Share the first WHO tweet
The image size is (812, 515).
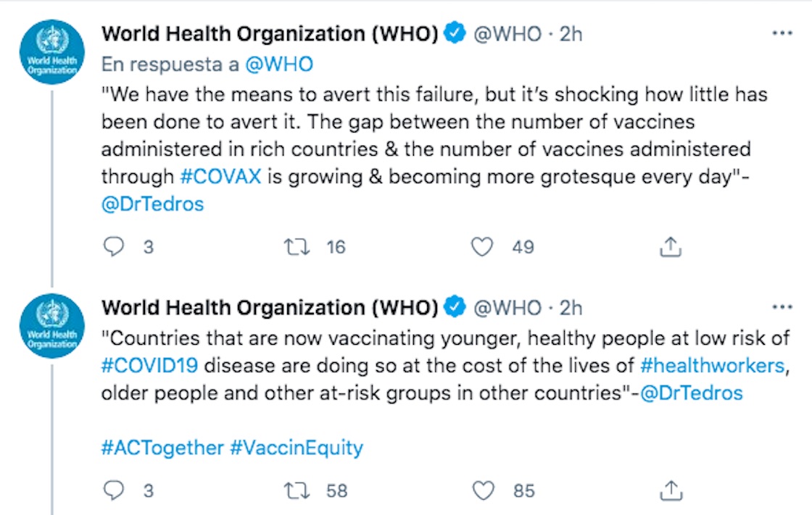[671, 248]
